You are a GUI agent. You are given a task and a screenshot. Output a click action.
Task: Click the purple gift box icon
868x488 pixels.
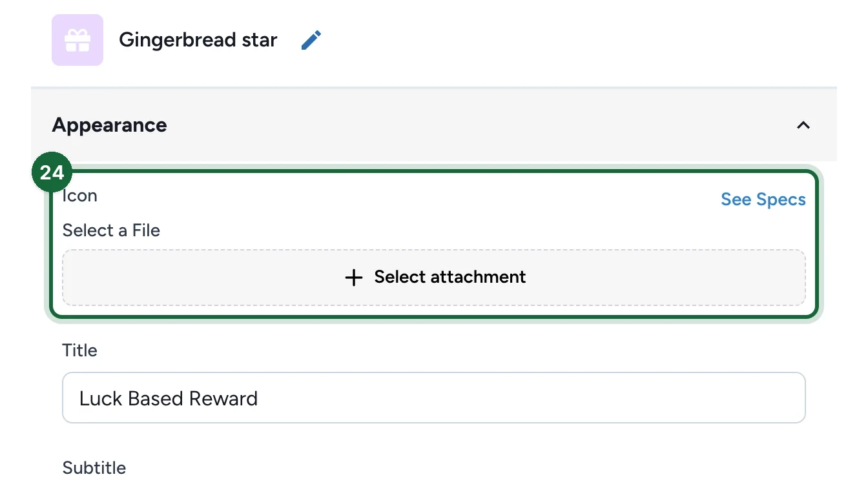(x=77, y=40)
